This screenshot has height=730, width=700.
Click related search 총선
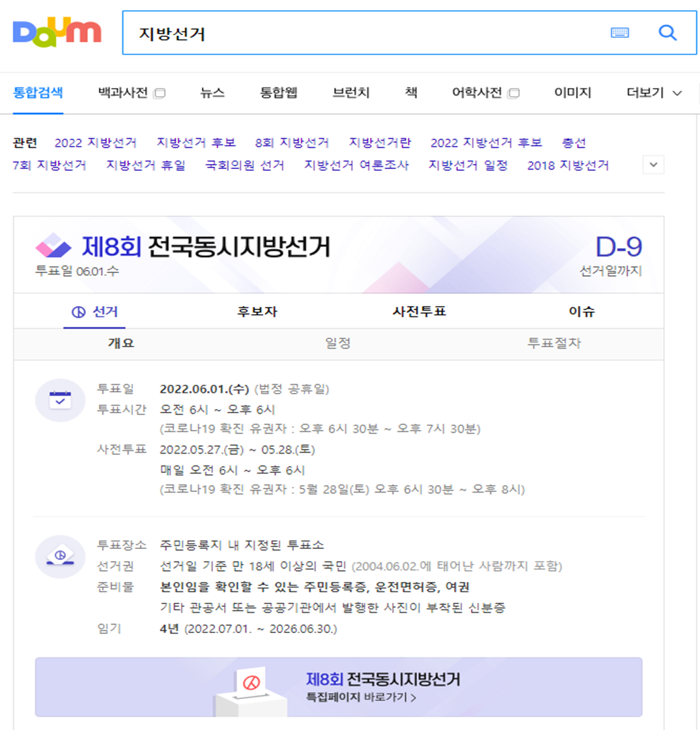click(x=574, y=143)
